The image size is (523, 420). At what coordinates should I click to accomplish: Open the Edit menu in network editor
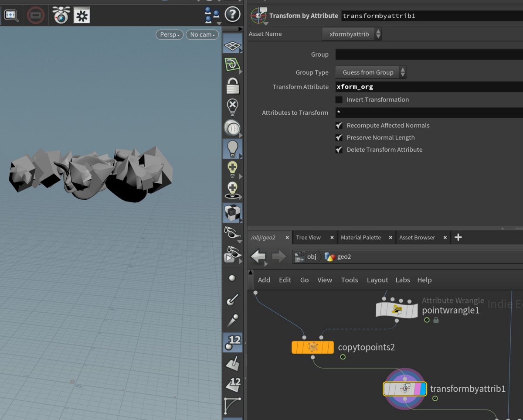[x=285, y=280]
